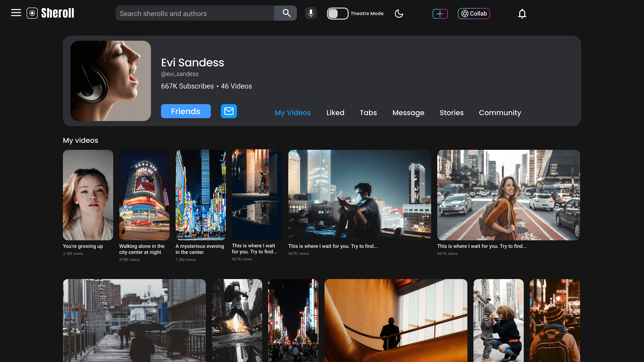Open "Walking alone in the city" video
Viewport: 644px width, 362px height.
tap(144, 195)
